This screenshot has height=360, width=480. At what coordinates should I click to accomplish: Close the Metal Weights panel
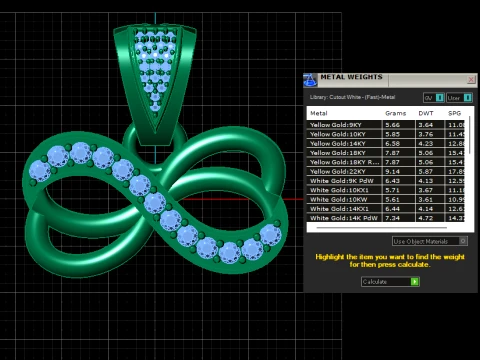tap(471, 80)
